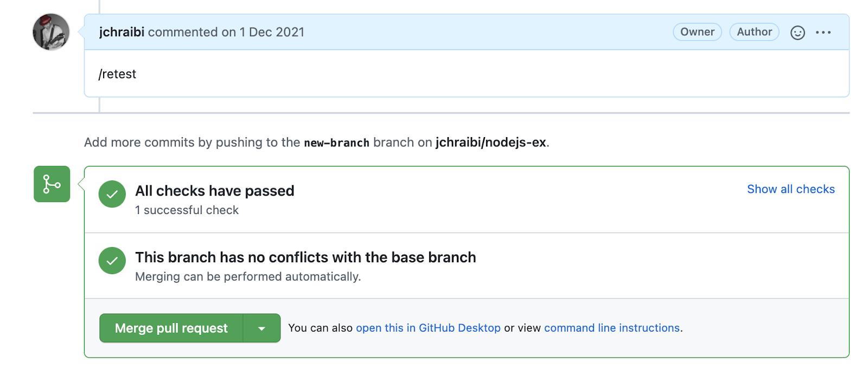The height and width of the screenshot is (369, 868).
Task: Select the /retest comment text
Action: [117, 74]
